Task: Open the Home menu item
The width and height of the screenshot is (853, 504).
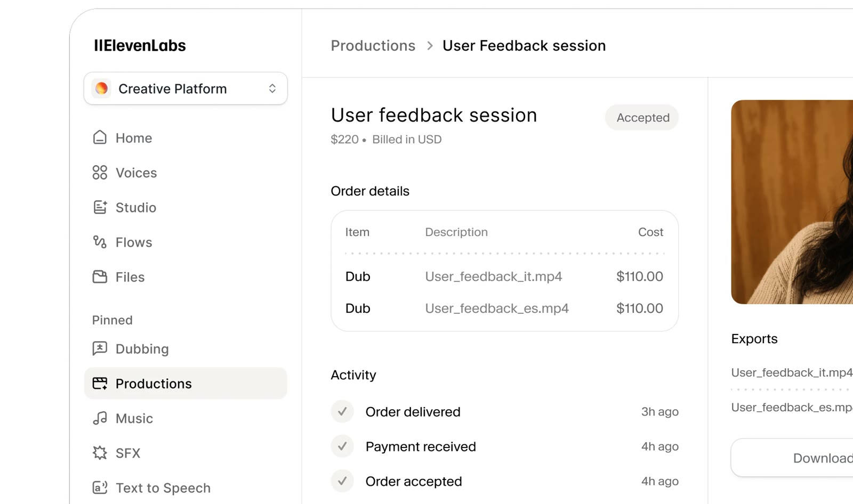Action: coord(186,137)
